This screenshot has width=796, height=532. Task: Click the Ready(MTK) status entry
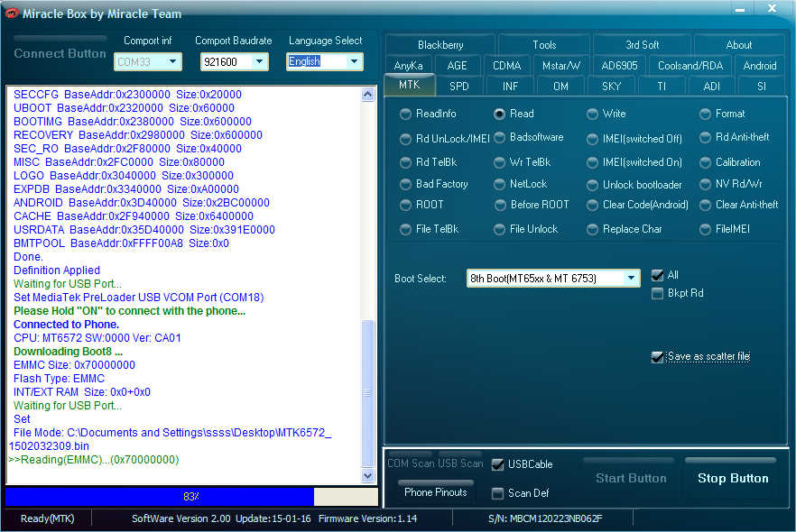tap(47, 518)
